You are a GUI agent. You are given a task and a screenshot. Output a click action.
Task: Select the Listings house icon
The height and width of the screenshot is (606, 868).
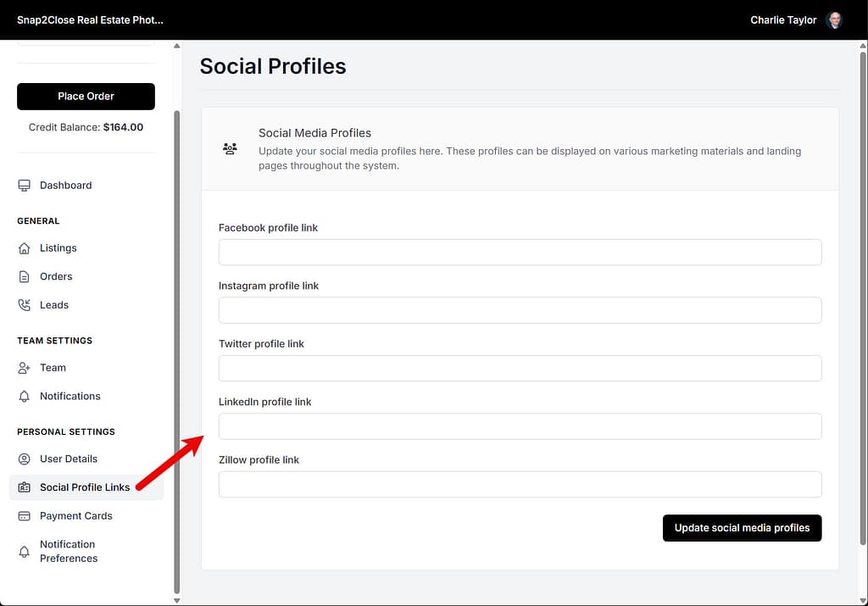(x=25, y=247)
